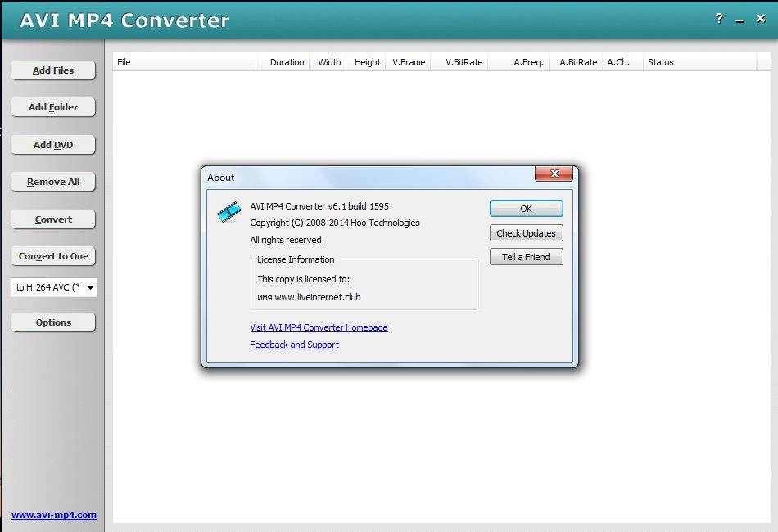Open Visit AVI MP4 Converter Homepage link
This screenshot has width=778, height=532.
(319, 327)
